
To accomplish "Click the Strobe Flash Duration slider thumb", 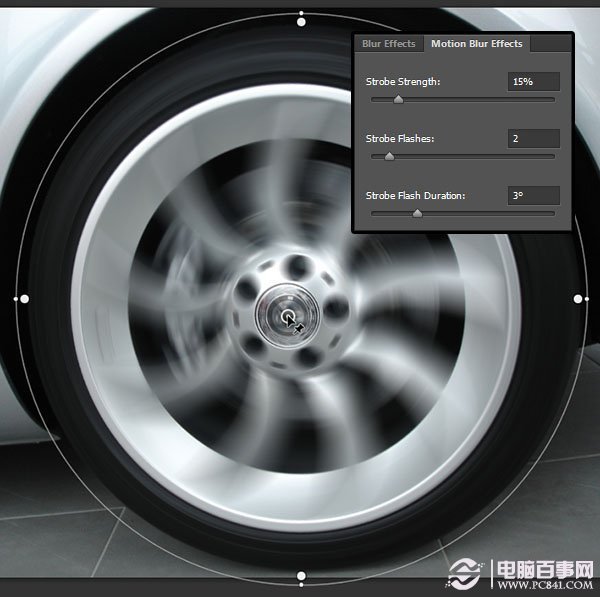I will [x=417, y=214].
